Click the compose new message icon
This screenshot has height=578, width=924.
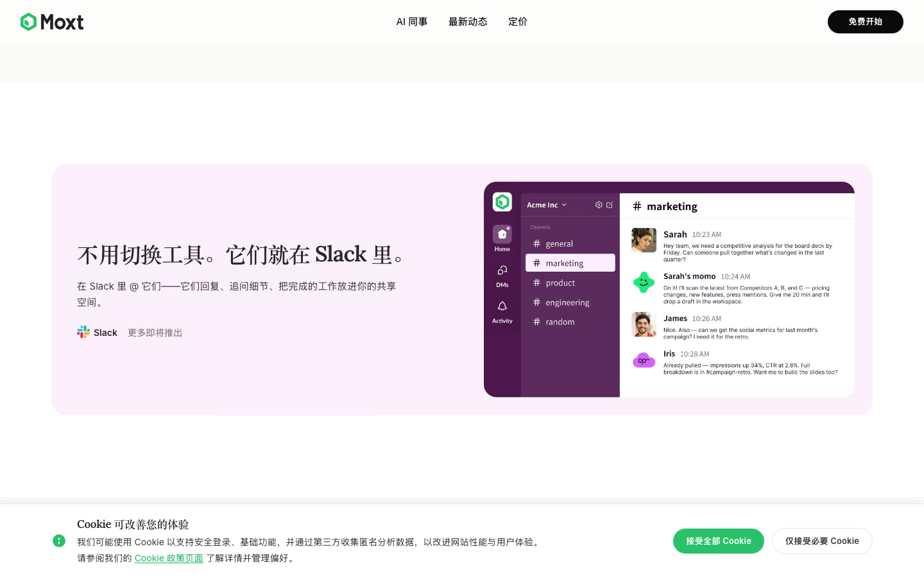click(x=610, y=205)
